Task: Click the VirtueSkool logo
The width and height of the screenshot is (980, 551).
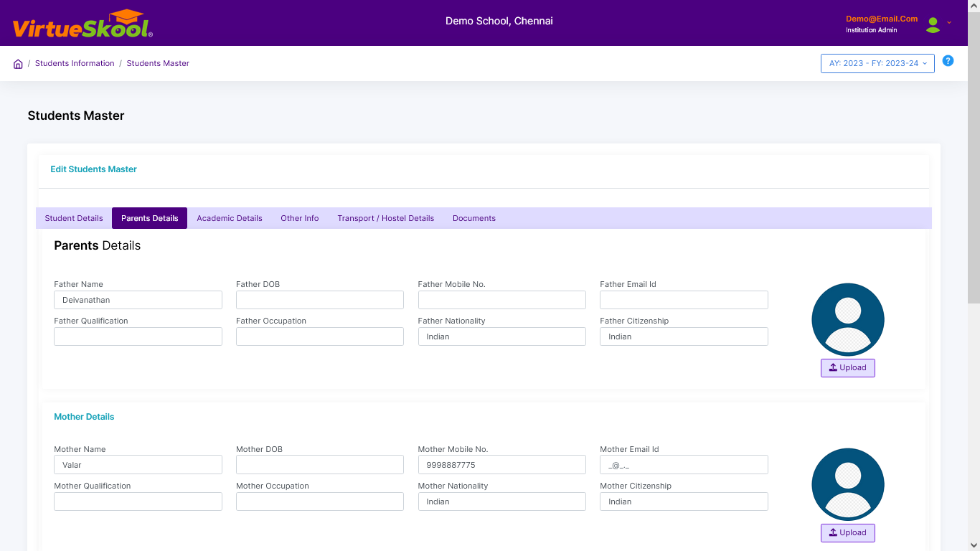Action: pos(83,24)
